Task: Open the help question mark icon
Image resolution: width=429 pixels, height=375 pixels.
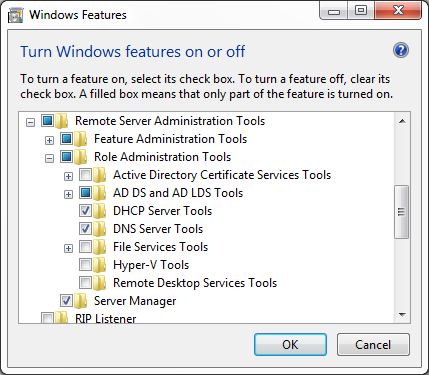Action: pyautogui.click(x=401, y=50)
